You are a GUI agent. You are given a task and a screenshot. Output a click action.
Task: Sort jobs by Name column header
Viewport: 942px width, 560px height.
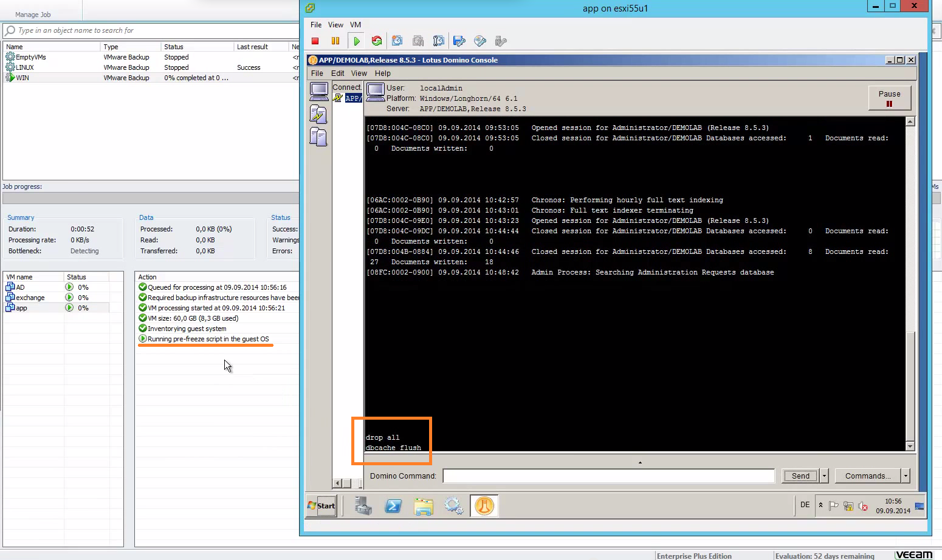pyautogui.click(x=52, y=47)
